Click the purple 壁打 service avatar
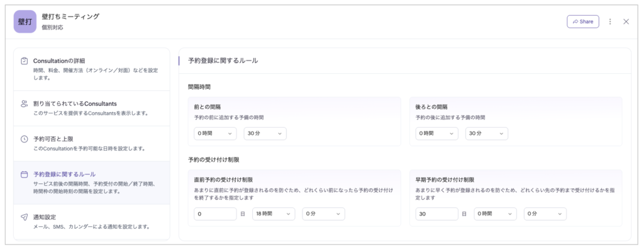 pyautogui.click(x=25, y=21)
